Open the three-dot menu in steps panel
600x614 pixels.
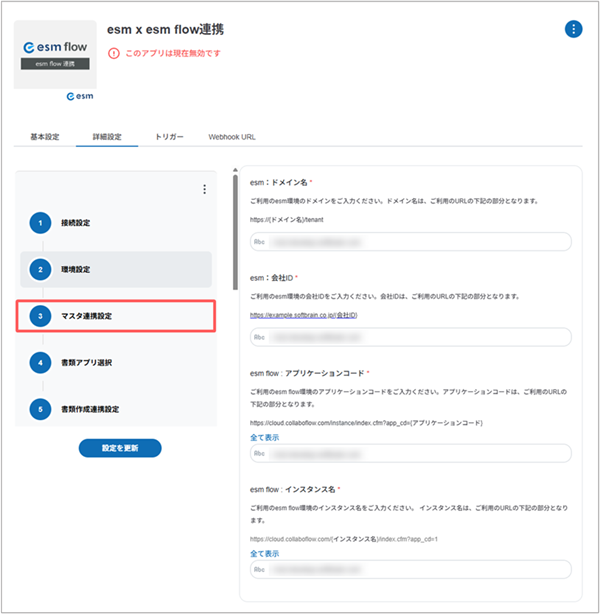tap(204, 190)
